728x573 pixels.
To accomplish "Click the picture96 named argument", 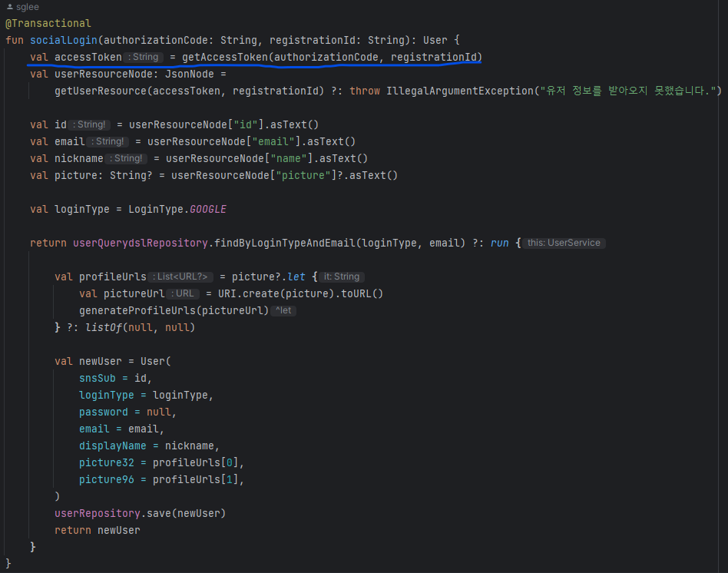I will (x=106, y=479).
